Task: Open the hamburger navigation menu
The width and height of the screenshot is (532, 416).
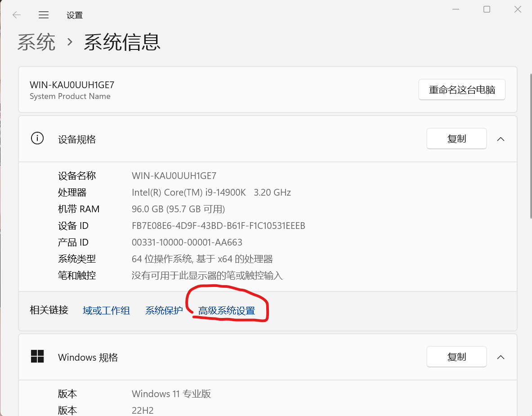Action: [x=44, y=15]
